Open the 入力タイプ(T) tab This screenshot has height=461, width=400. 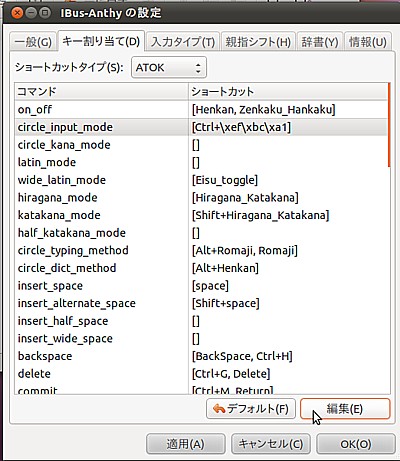click(183, 42)
